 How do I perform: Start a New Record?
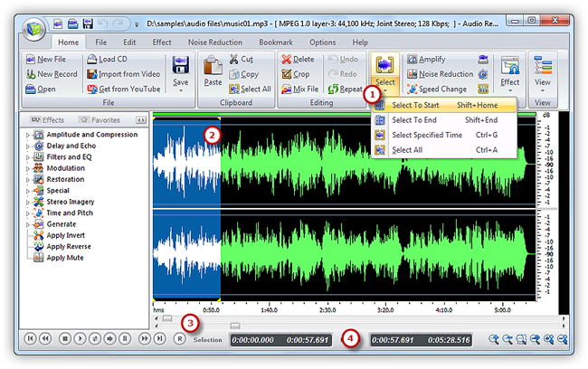pos(52,74)
